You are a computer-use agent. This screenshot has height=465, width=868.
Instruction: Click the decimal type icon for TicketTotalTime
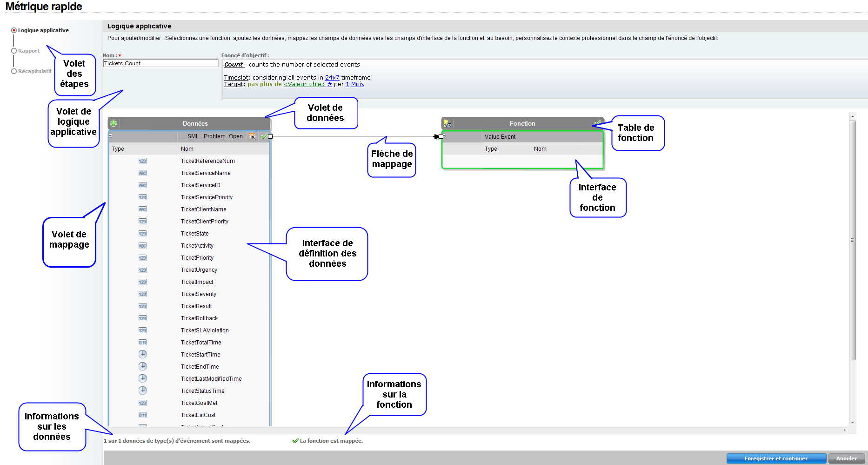[142, 343]
